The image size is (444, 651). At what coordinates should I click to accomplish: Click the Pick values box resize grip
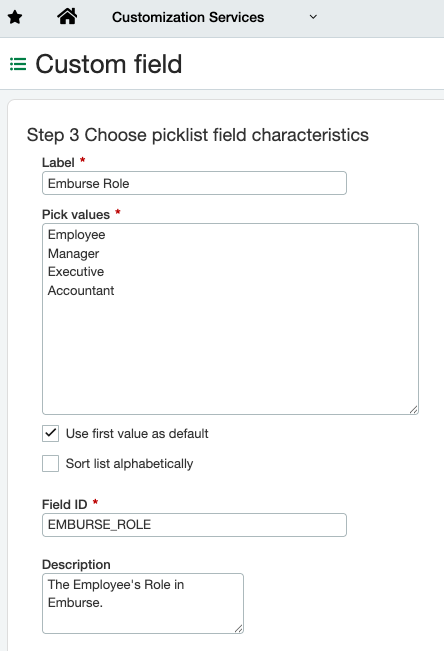click(413, 410)
